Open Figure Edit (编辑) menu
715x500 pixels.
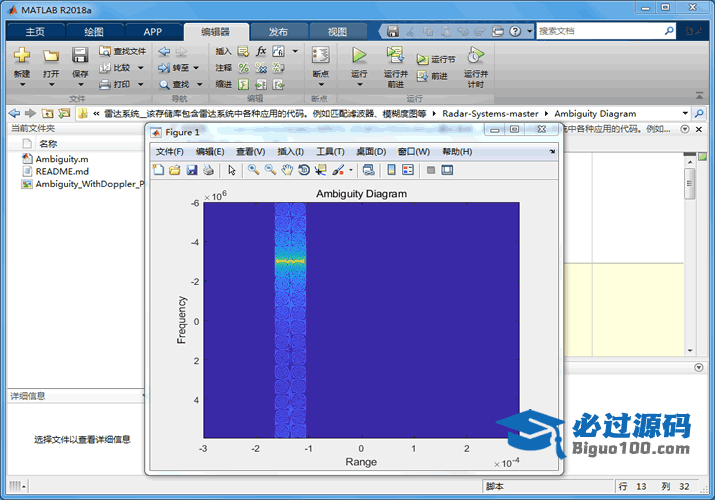click(x=210, y=152)
